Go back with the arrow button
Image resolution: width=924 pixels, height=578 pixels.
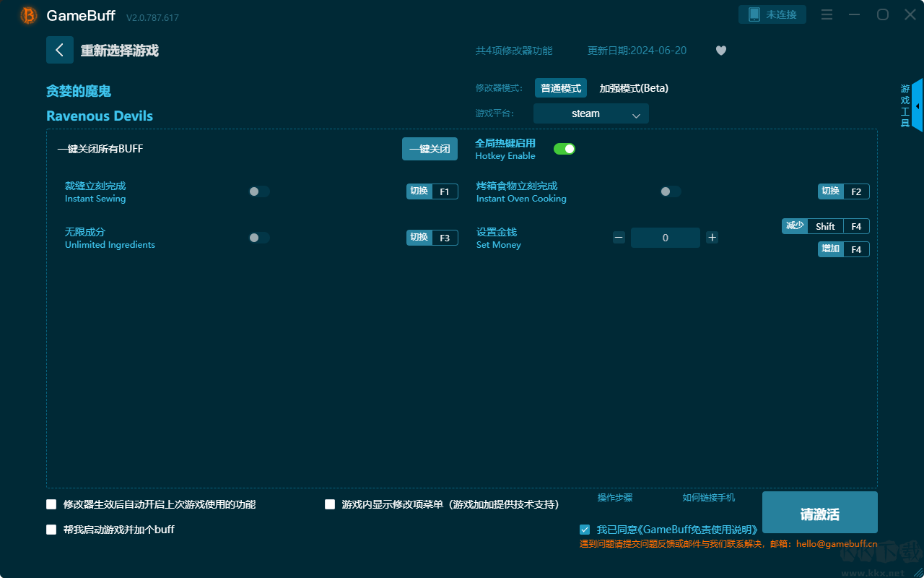(x=60, y=50)
